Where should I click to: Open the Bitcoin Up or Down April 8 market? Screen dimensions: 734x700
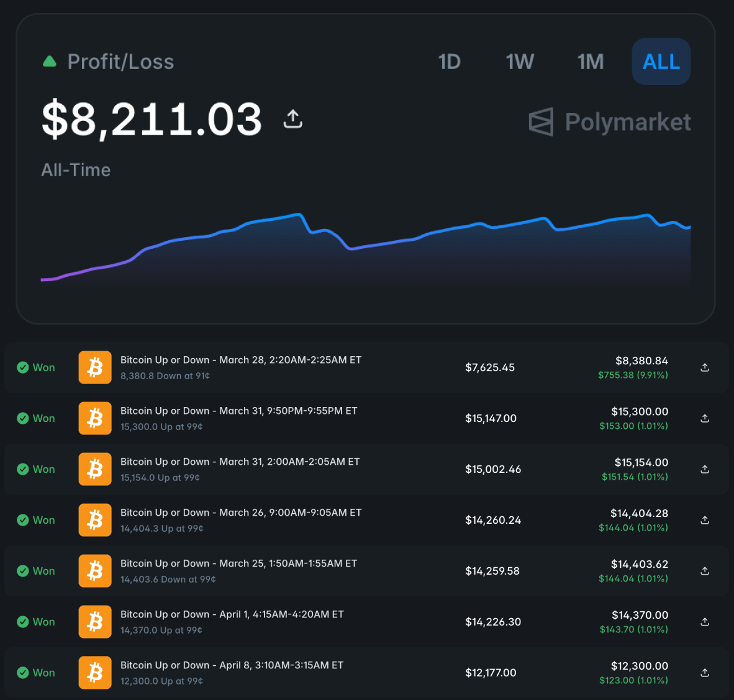(232, 665)
